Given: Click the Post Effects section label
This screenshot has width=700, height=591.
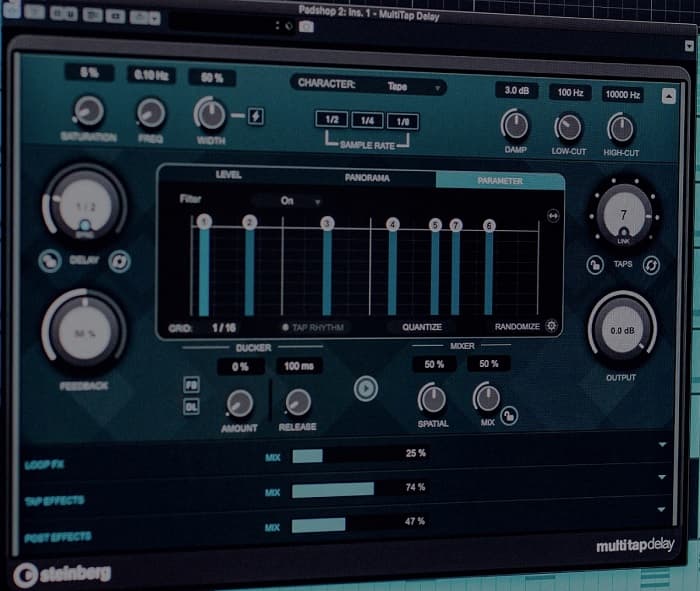Looking at the screenshot, I should click(x=58, y=537).
